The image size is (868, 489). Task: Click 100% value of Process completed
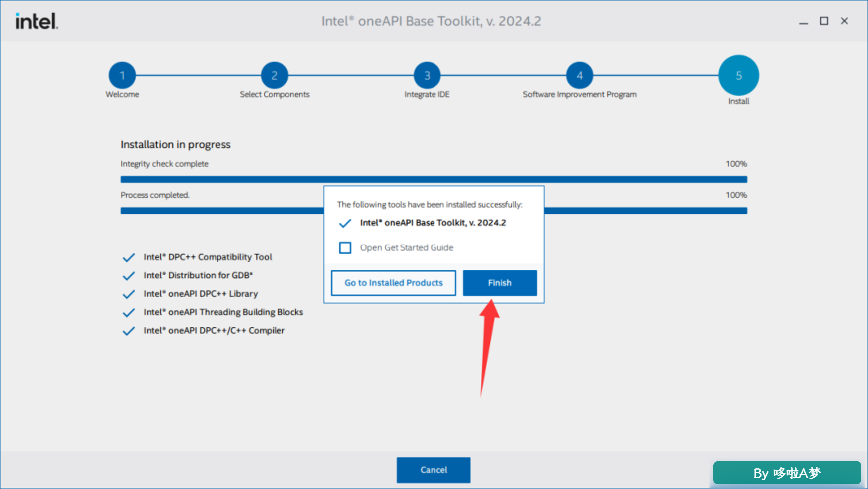point(736,195)
